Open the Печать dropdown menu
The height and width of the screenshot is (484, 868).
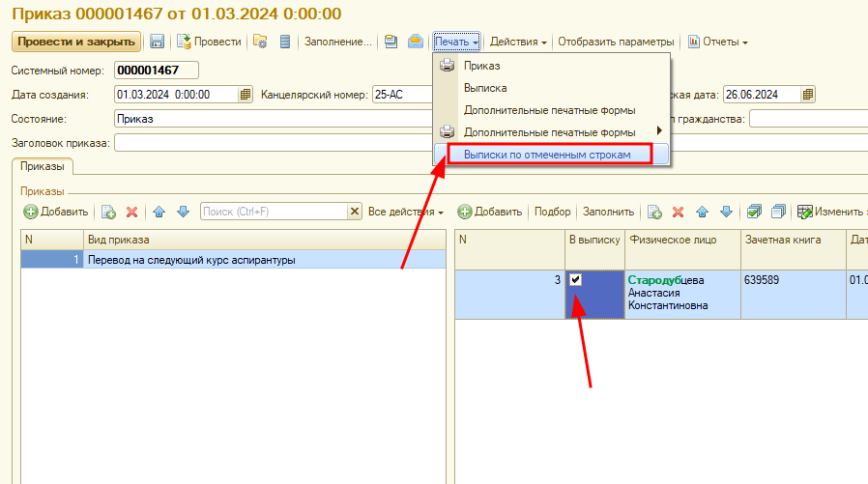[x=456, y=42]
